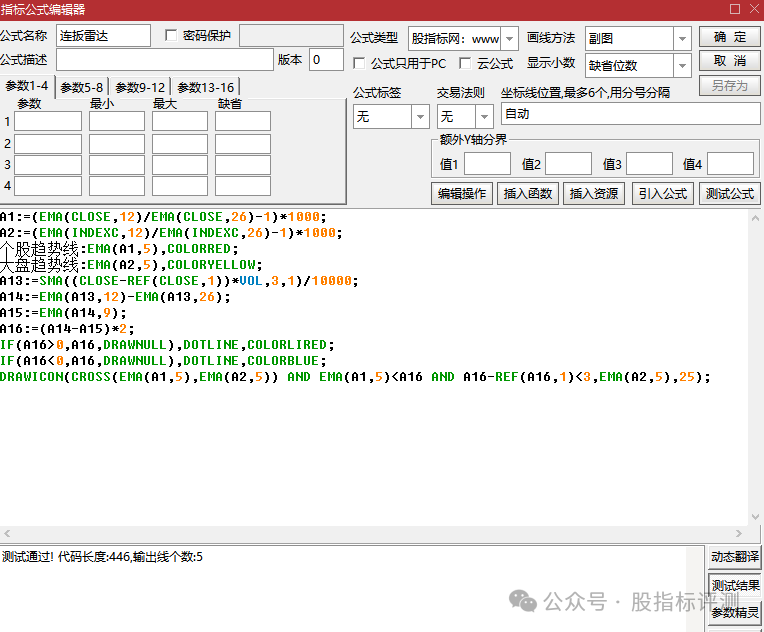Switch to the 参数13-16 tab
The width and height of the screenshot is (764, 632).
tap(206, 88)
